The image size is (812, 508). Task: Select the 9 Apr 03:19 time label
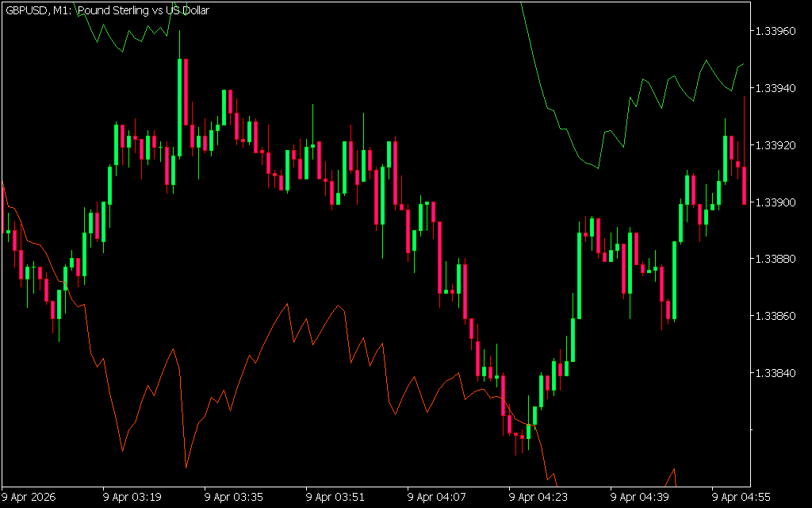click(x=133, y=497)
